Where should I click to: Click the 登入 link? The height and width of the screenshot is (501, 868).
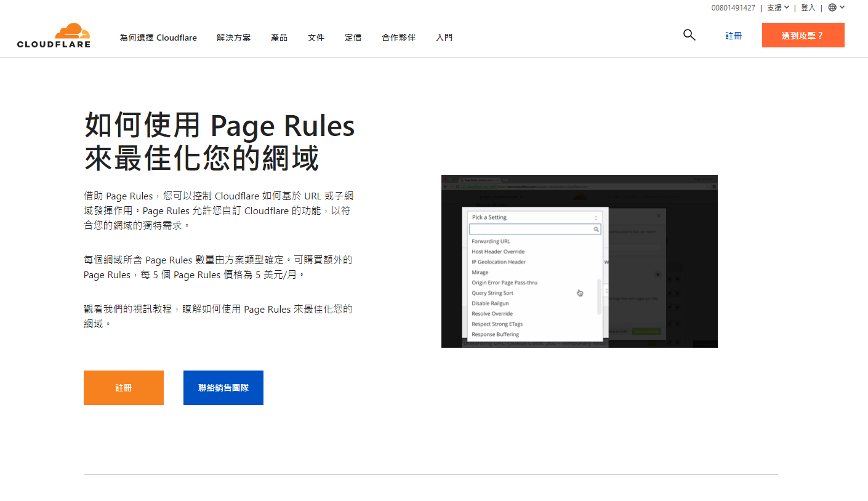point(808,7)
